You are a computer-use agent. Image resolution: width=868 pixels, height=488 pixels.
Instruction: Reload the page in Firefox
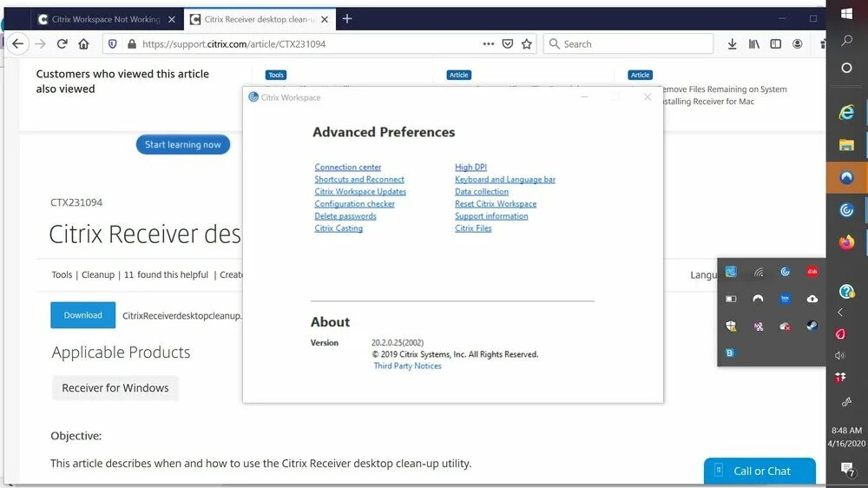[x=62, y=43]
